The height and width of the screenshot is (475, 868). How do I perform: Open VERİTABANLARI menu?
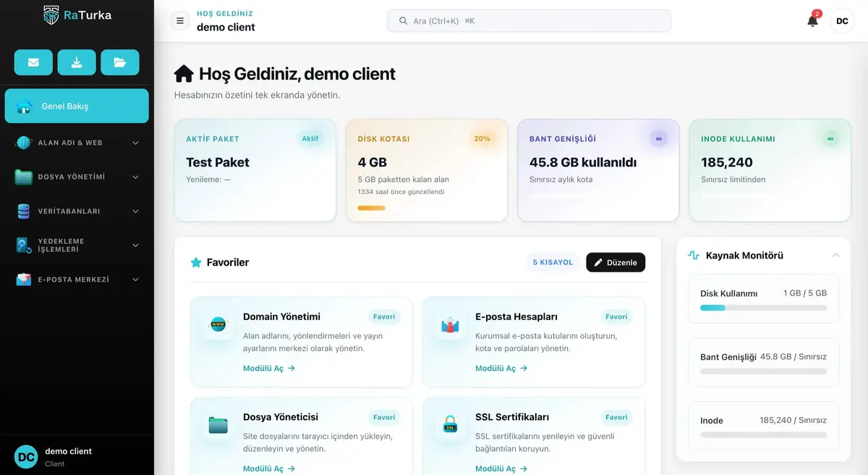click(x=77, y=211)
